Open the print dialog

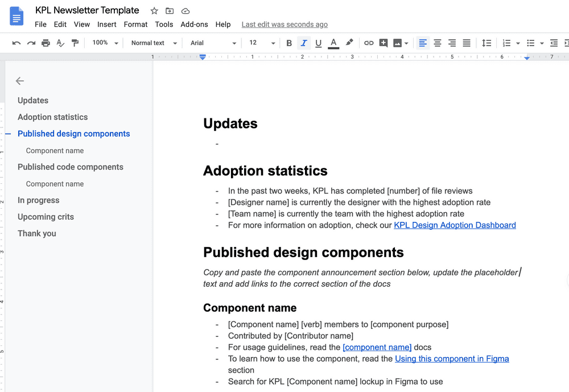pos(46,43)
